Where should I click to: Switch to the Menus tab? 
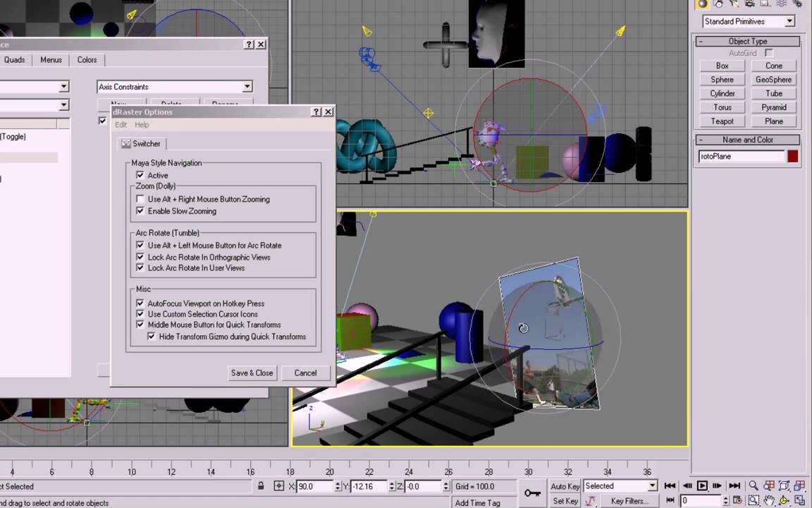pyautogui.click(x=51, y=60)
